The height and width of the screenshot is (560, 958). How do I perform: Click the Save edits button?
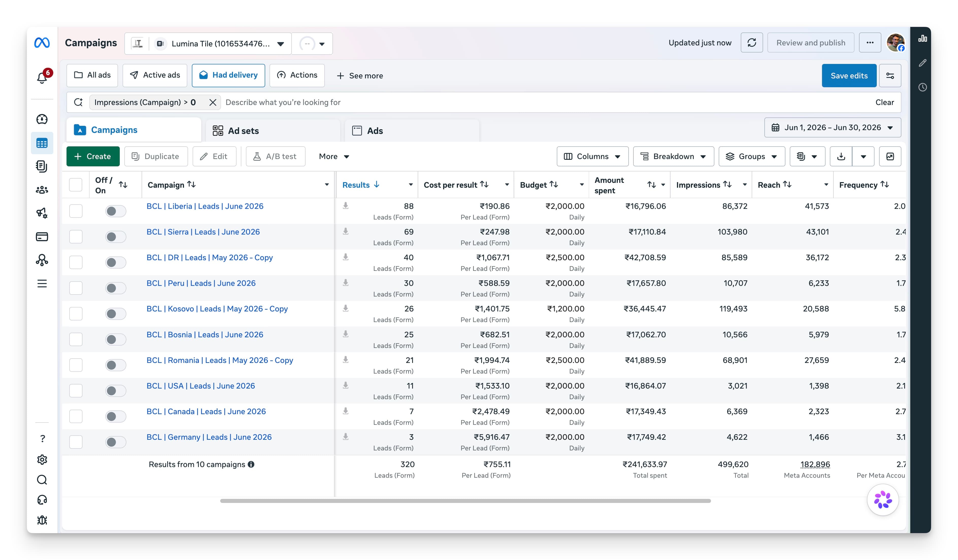[849, 76]
